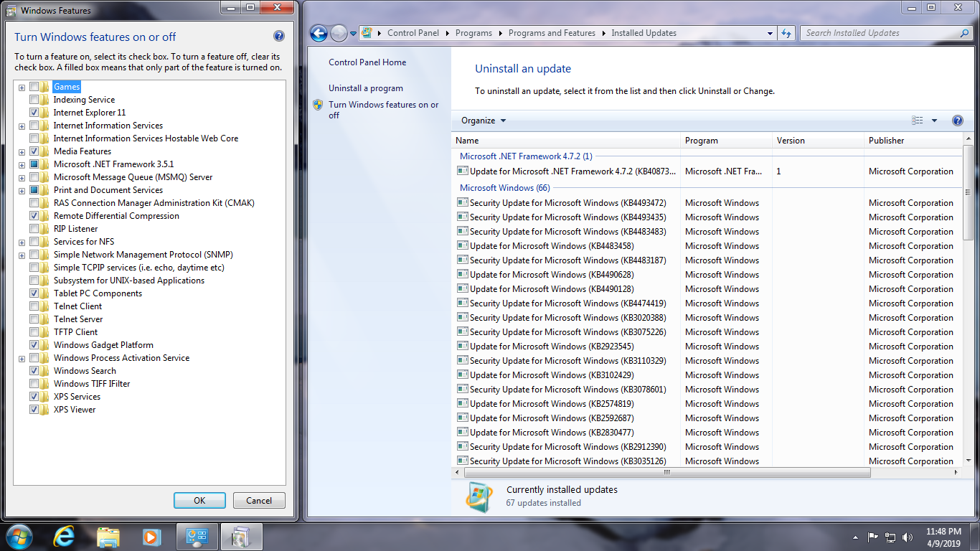Screen dimensions: 980x551
Task: Click OK in Windows Features dialog
Action: 199,501
